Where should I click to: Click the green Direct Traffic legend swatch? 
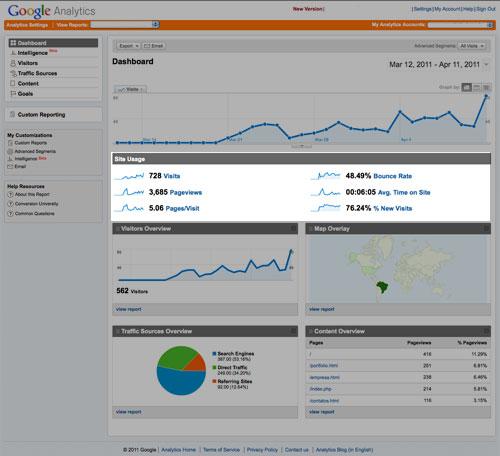coord(214,367)
